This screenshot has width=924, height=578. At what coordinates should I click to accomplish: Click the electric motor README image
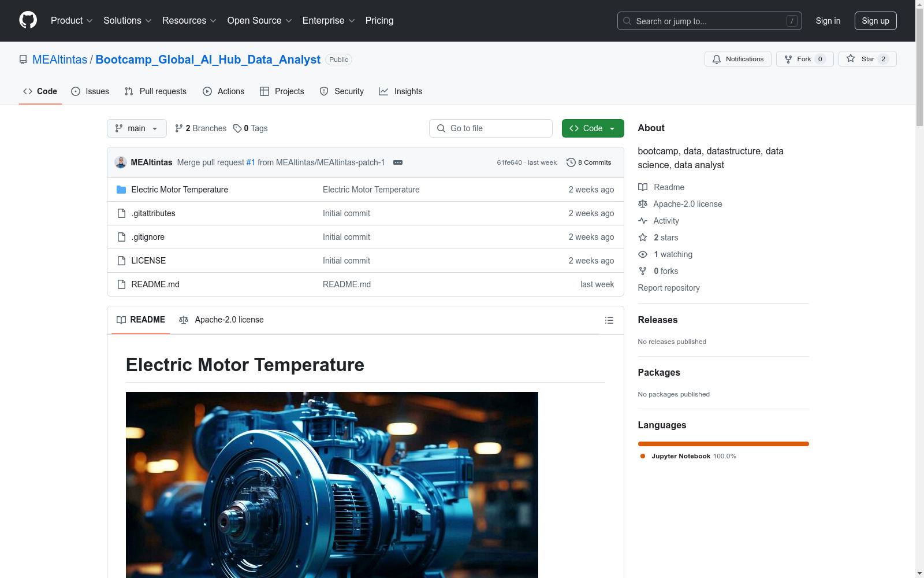332,485
